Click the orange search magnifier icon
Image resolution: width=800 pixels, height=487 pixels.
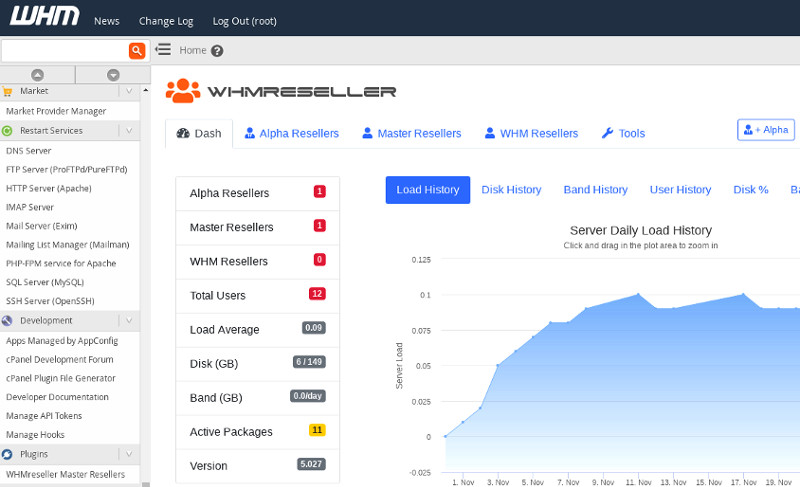click(137, 50)
